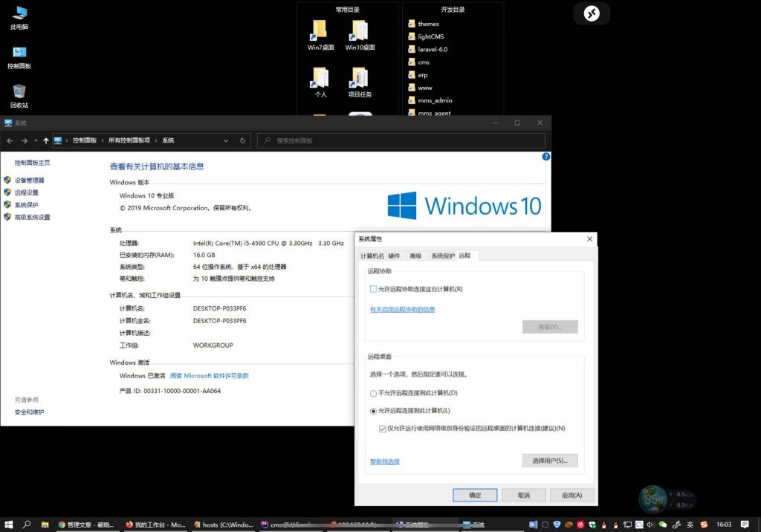Go up one level in control panel
Screen dimensions: 761x532
[46, 140]
